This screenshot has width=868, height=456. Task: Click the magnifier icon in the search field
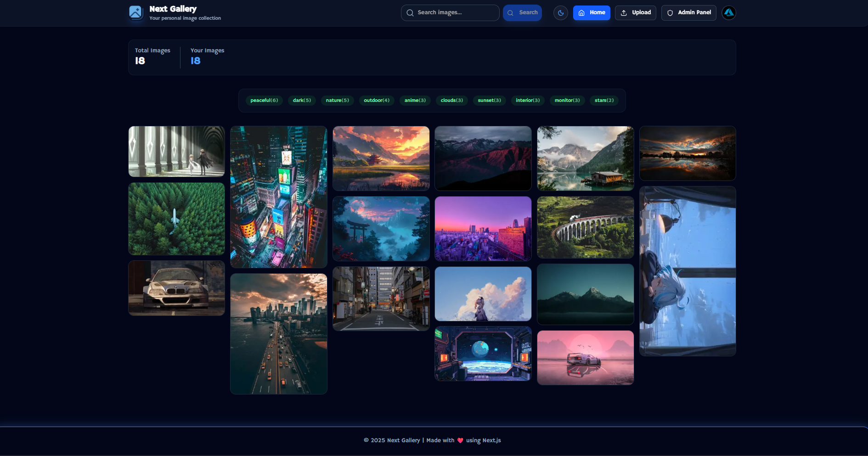pos(410,13)
